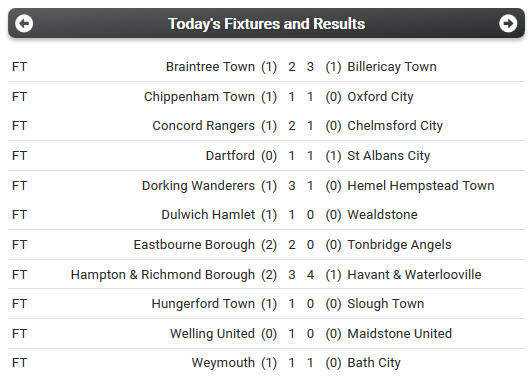Open Havant & Waterlooville team page
The width and height of the screenshot is (532, 389).
(414, 275)
